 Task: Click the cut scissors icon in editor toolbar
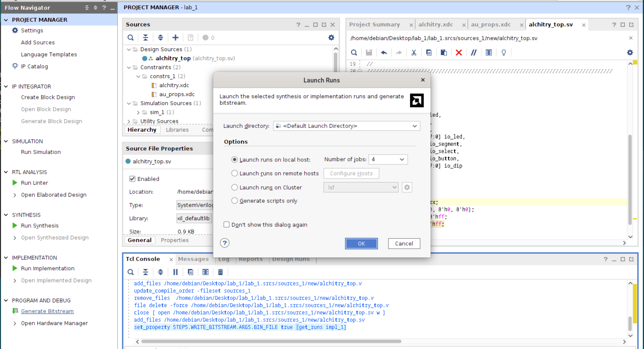point(414,52)
